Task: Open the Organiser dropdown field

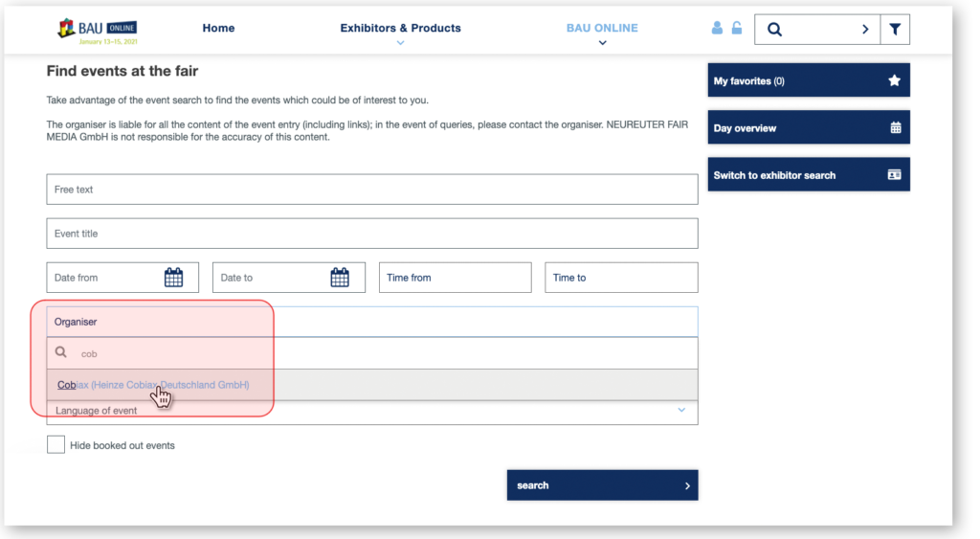Action: pos(371,322)
